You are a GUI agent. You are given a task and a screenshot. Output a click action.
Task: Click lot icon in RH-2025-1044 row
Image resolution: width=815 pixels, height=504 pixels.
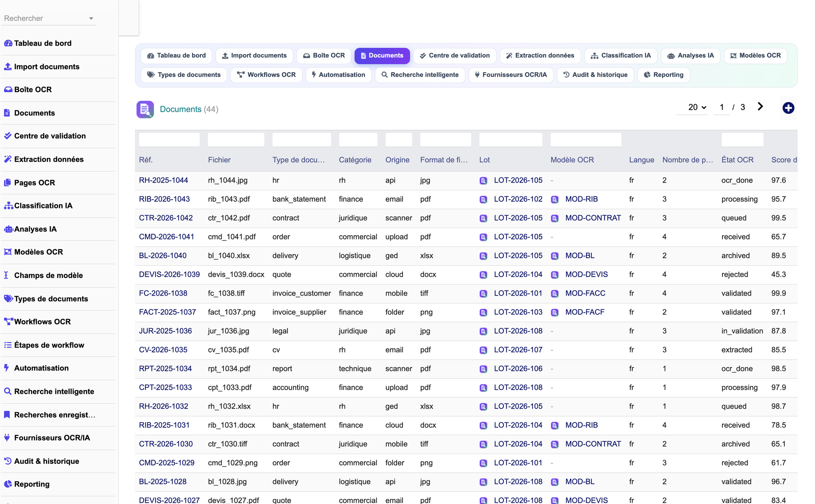(x=483, y=181)
